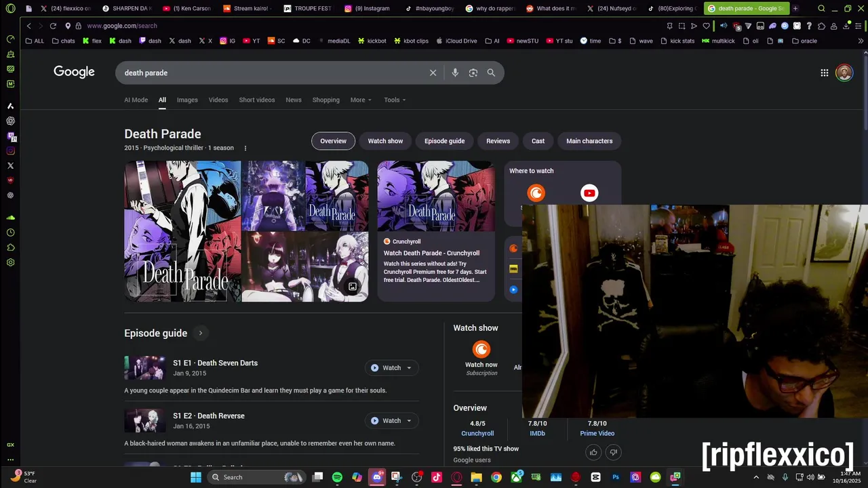Toggle tab audio speaker icon in toolbar
Screen dimensions: 868x488
click(724, 26)
